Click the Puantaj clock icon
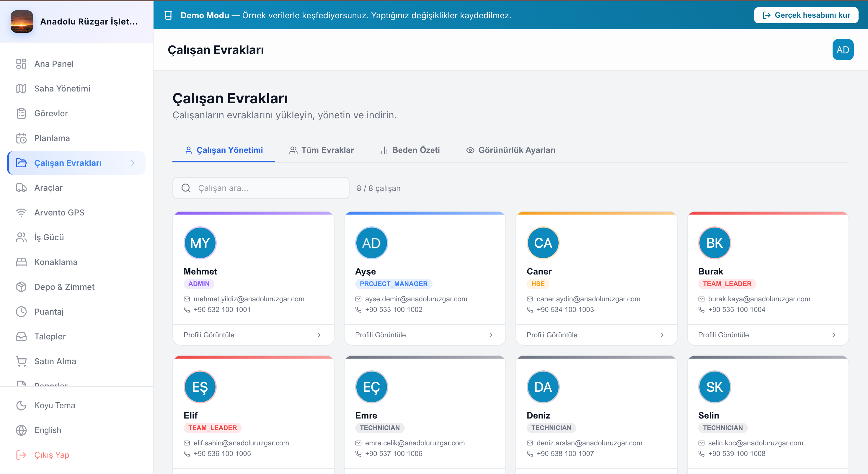This screenshot has width=868, height=474. click(21, 312)
